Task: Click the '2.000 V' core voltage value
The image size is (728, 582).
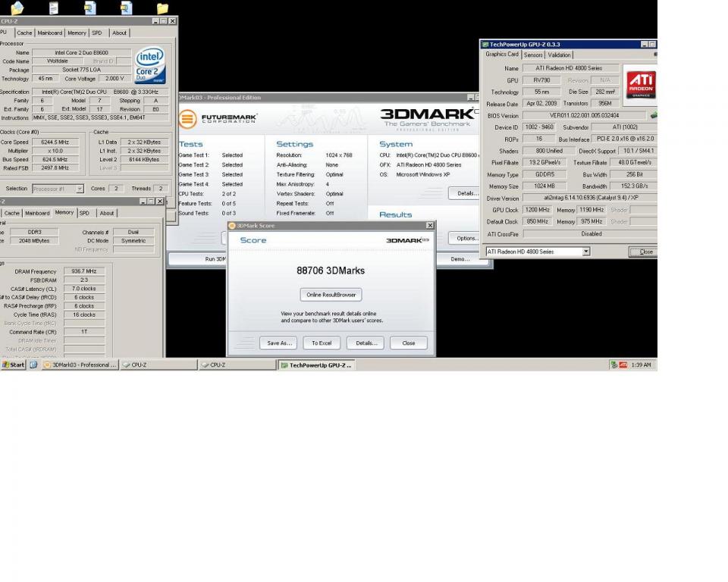Action: point(115,79)
